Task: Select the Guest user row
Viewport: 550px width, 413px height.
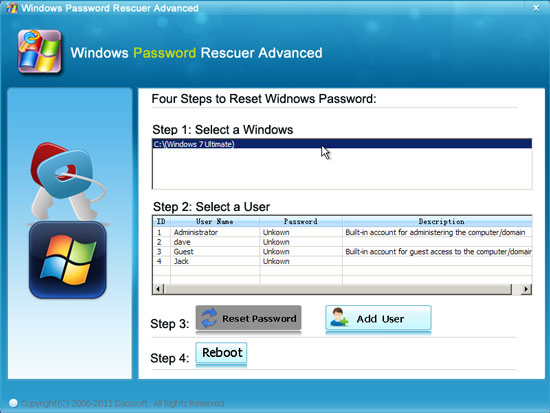Action: (342, 252)
